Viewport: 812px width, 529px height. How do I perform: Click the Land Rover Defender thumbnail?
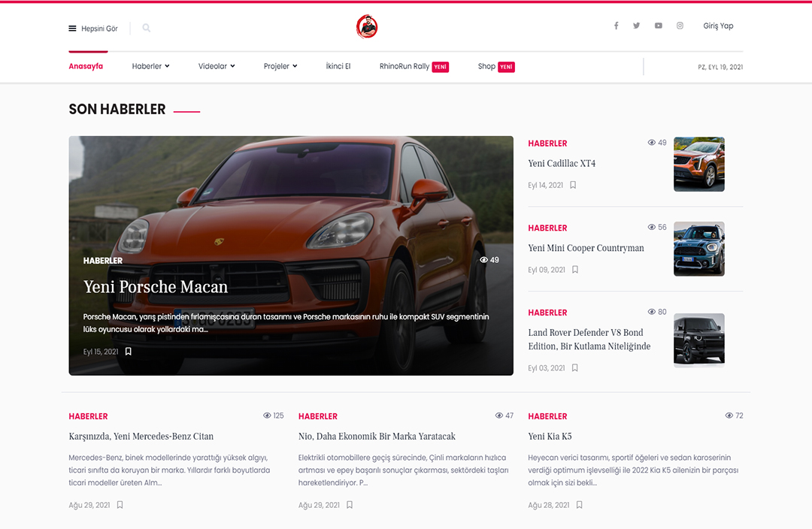point(699,340)
